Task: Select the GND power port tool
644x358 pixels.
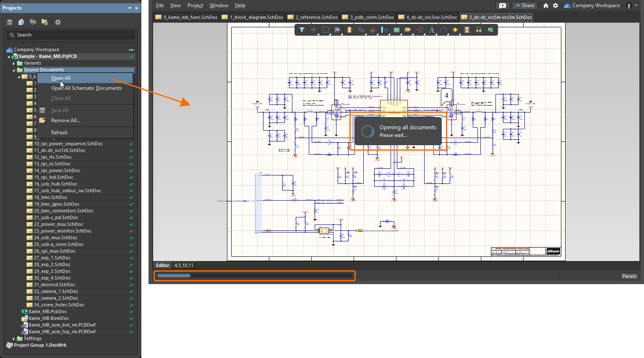Action: point(373,30)
